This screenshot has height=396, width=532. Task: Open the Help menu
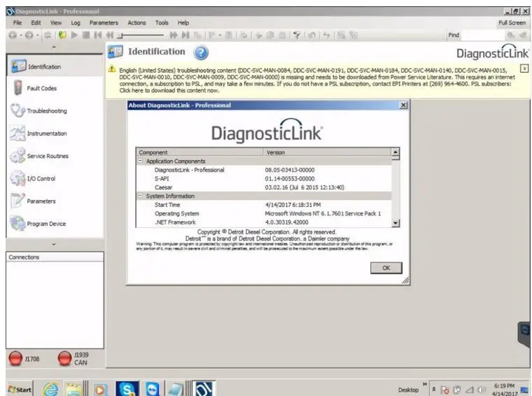pyautogui.click(x=183, y=22)
